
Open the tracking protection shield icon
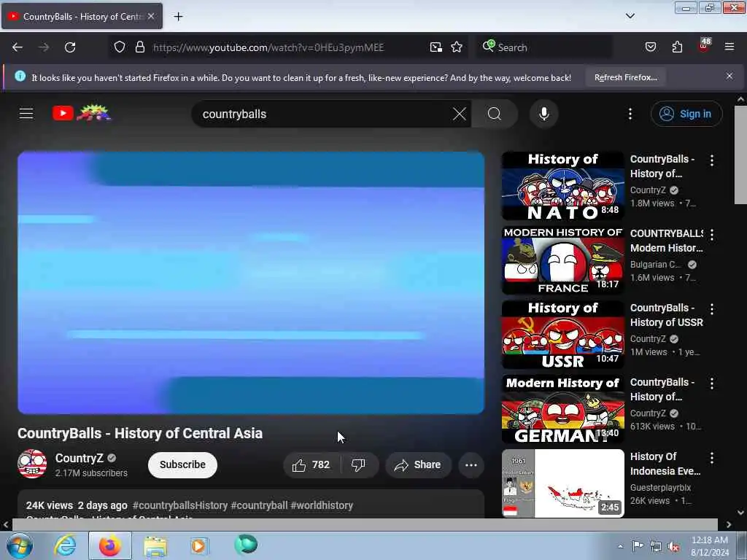coord(120,47)
